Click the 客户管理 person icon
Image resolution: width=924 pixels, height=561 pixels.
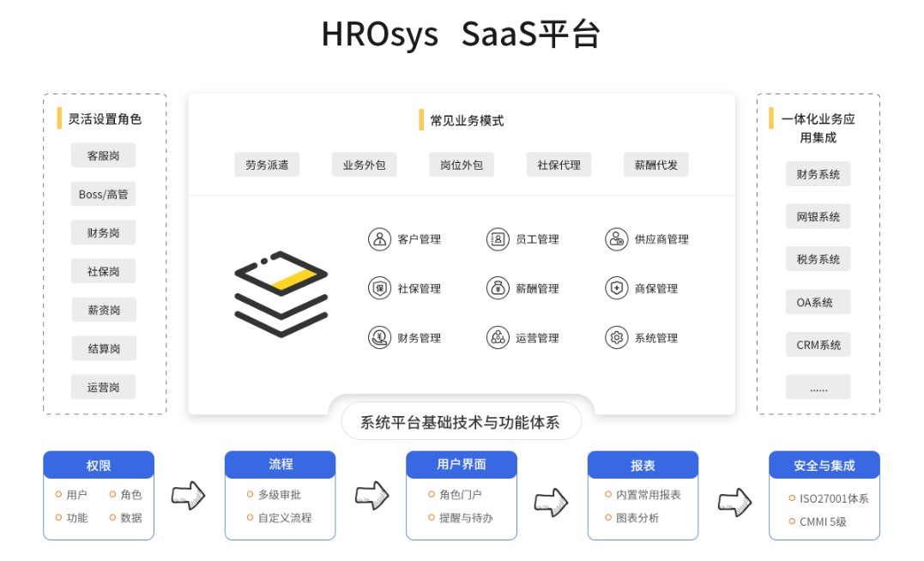[379, 239]
